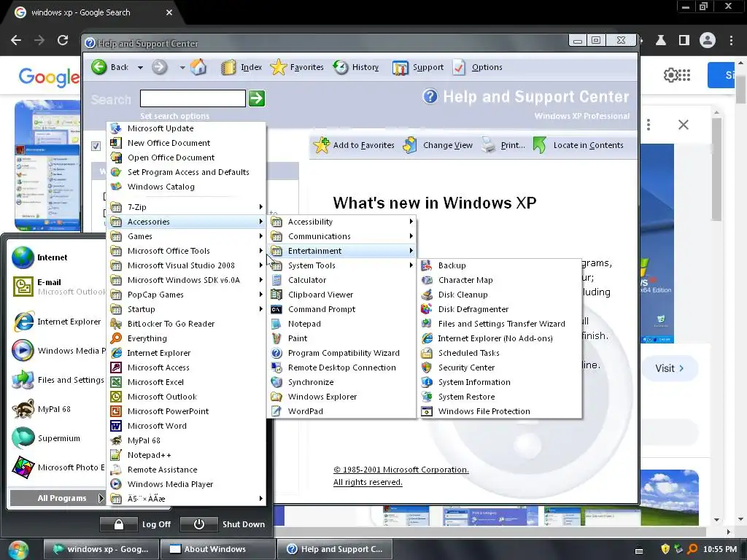Launch Backup from System Tools menu
This screenshot has width=747, height=560.
pyautogui.click(x=499, y=265)
